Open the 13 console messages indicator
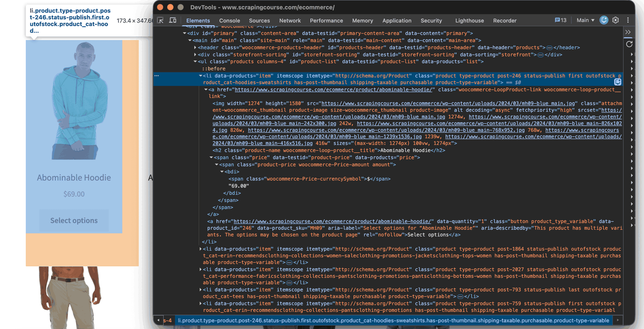This screenshot has width=644, height=329. (561, 20)
